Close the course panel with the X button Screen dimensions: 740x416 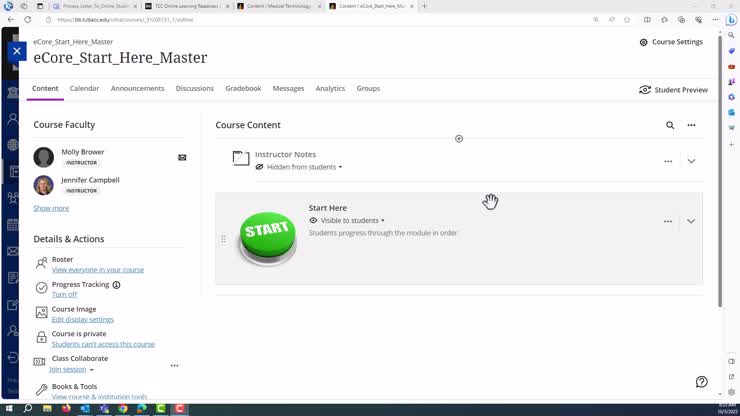(17, 51)
